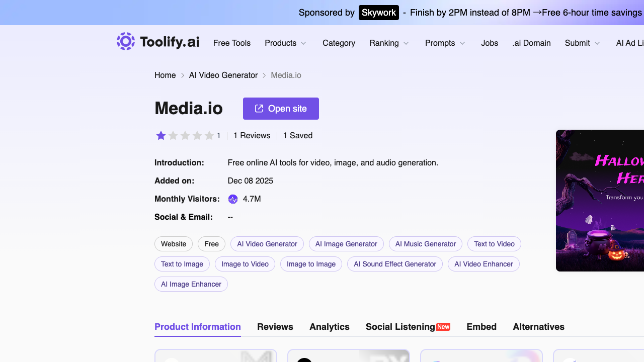Select the AI Video Generator tag
This screenshot has height=362, width=644.
pos(267,244)
